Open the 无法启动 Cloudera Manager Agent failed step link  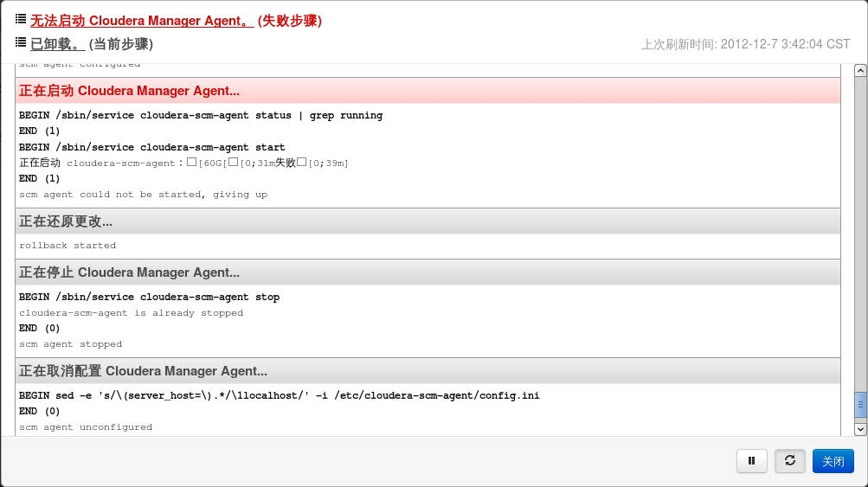(x=142, y=21)
